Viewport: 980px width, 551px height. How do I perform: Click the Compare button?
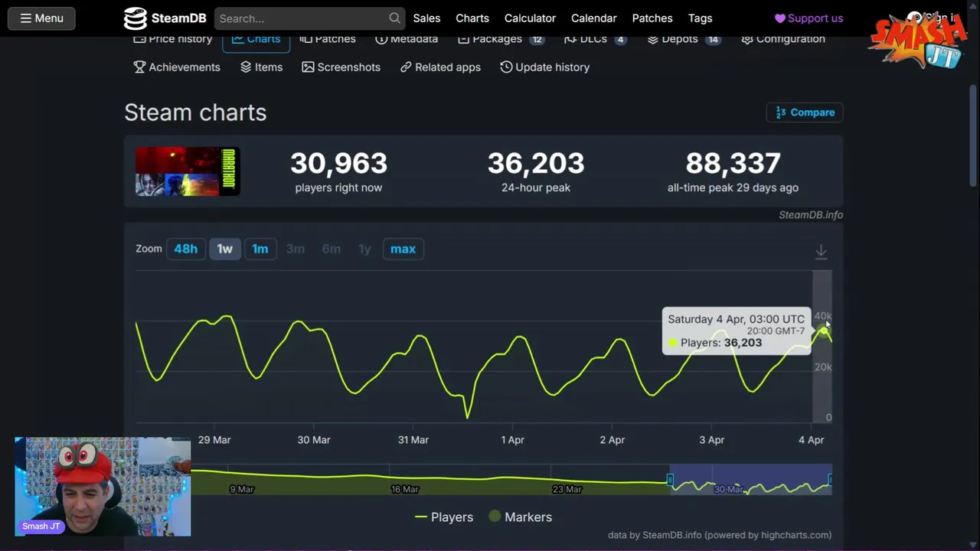coord(805,112)
